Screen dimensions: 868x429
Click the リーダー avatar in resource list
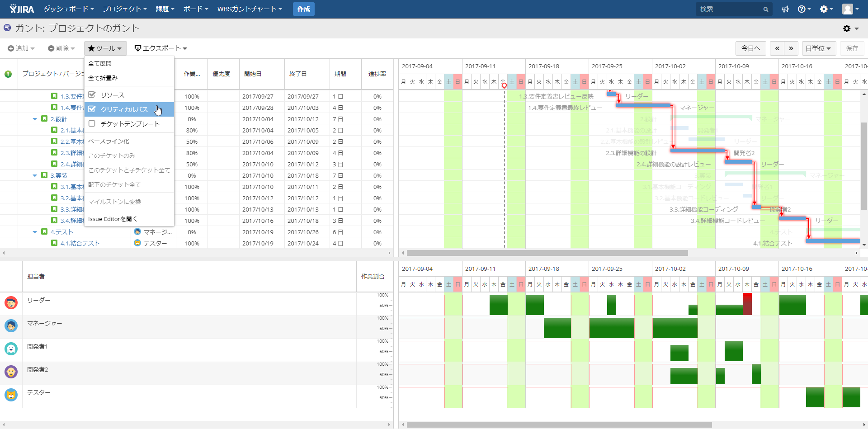(11, 303)
